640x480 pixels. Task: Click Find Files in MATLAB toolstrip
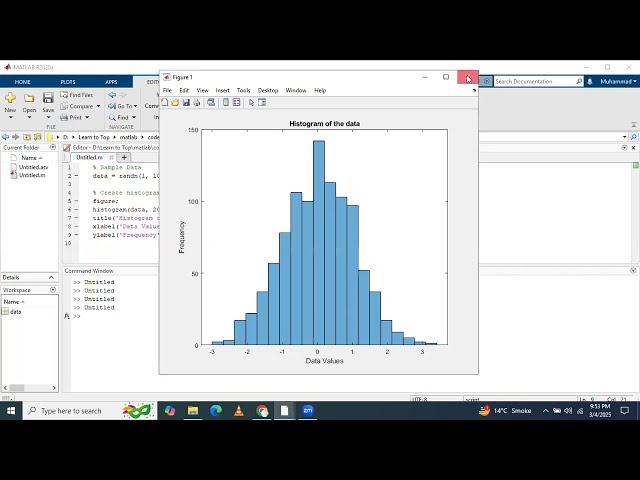click(x=77, y=95)
